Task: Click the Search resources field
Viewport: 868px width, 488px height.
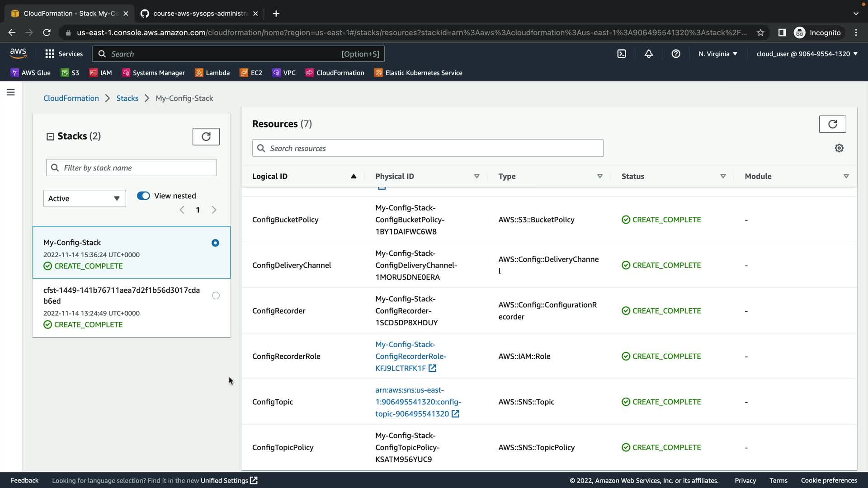Action: pos(428,148)
